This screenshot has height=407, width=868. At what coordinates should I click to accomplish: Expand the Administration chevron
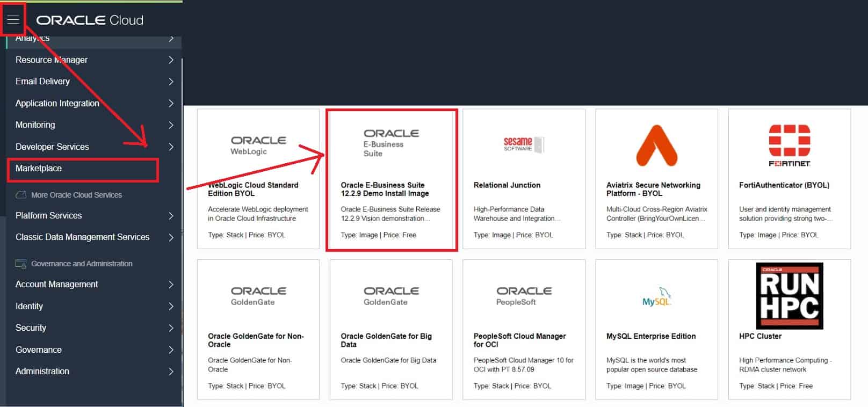point(171,372)
